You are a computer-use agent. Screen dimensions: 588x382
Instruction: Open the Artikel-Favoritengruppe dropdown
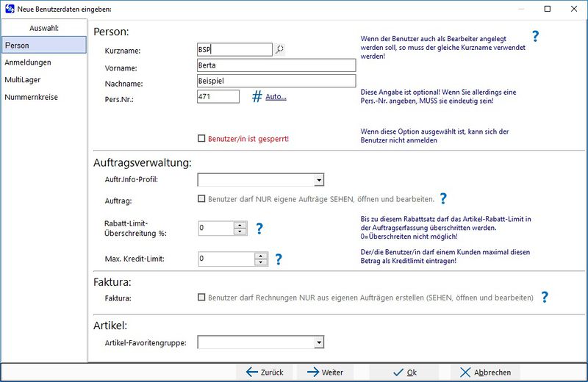tap(318, 342)
